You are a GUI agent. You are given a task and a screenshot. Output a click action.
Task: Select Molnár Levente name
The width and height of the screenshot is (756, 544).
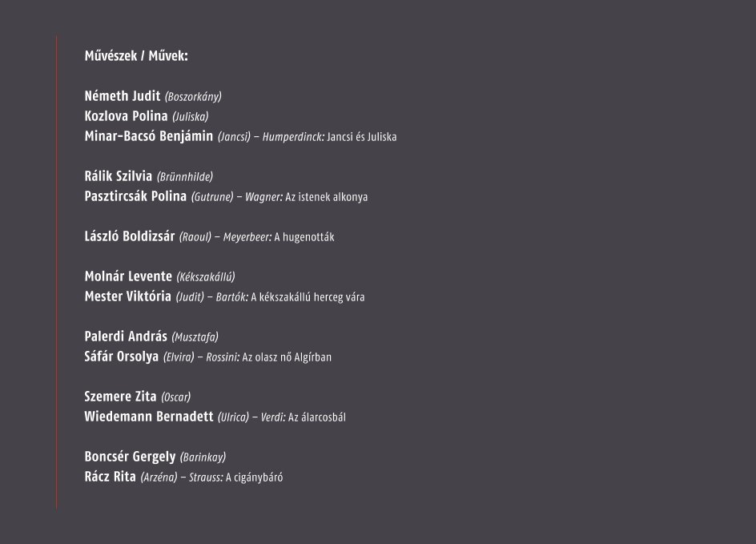(x=128, y=276)
